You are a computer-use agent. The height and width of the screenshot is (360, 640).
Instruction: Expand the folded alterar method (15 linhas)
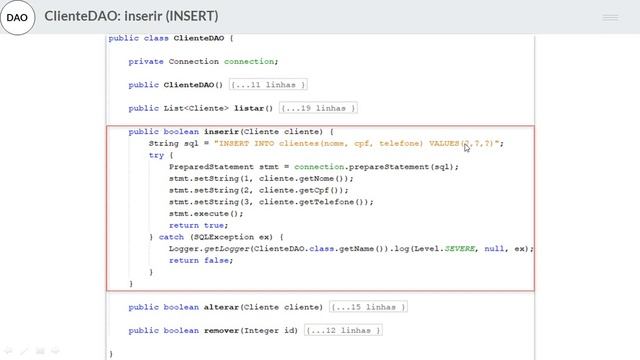[x=368, y=307]
